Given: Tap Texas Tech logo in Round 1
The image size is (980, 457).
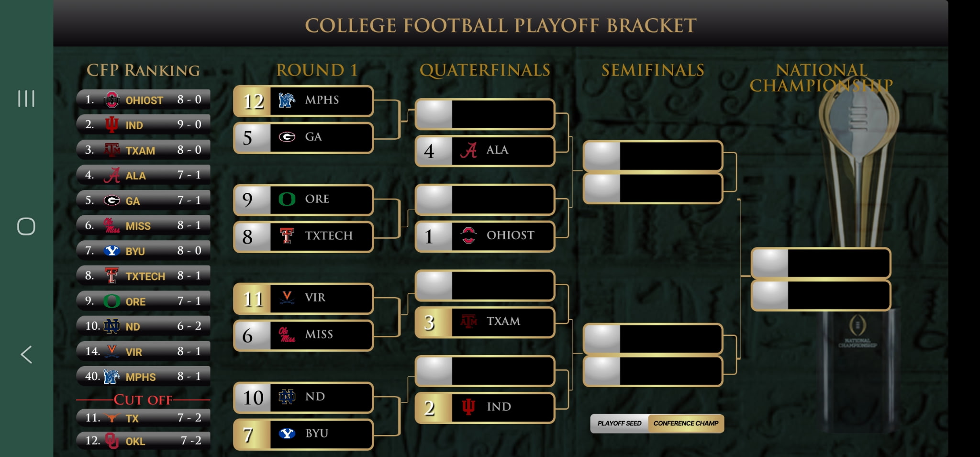Looking at the screenshot, I should (287, 236).
